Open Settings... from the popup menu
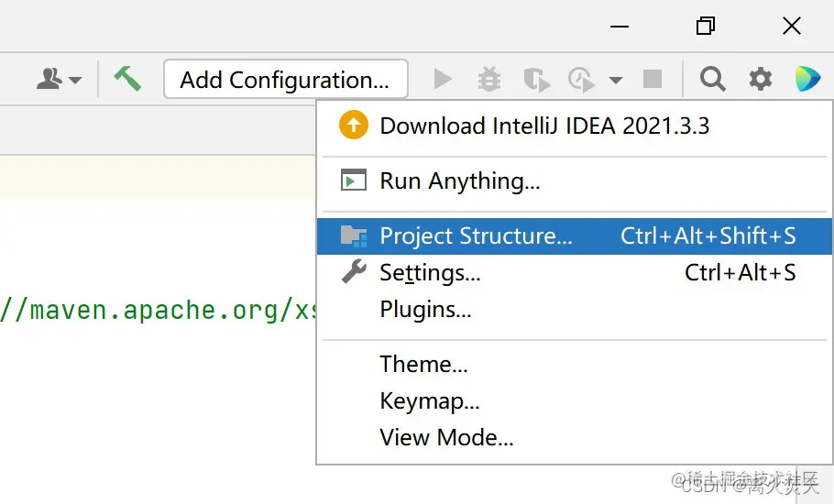 tap(575, 273)
